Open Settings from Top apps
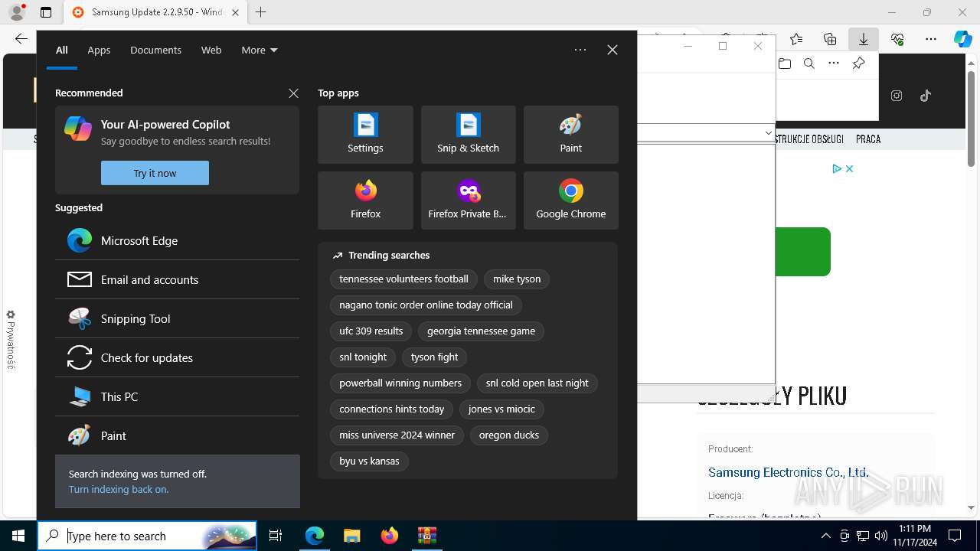 365,135
